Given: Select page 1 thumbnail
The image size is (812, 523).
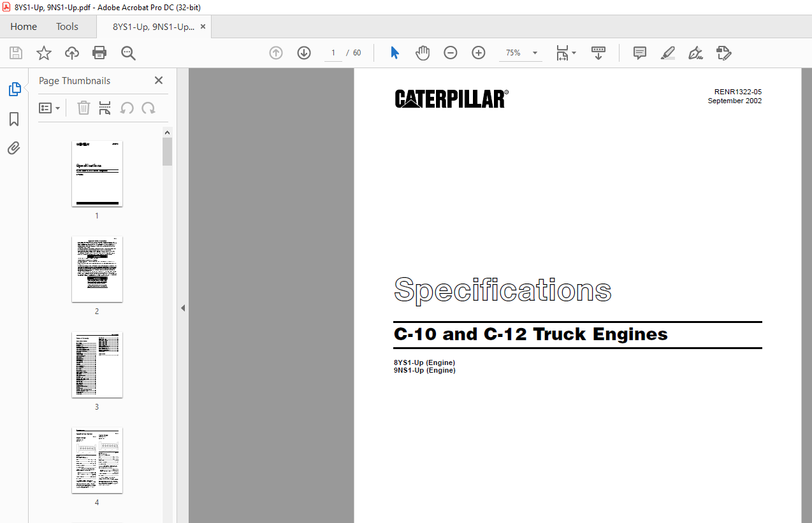Looking at the screenshot, I should [x=97, y=174].
